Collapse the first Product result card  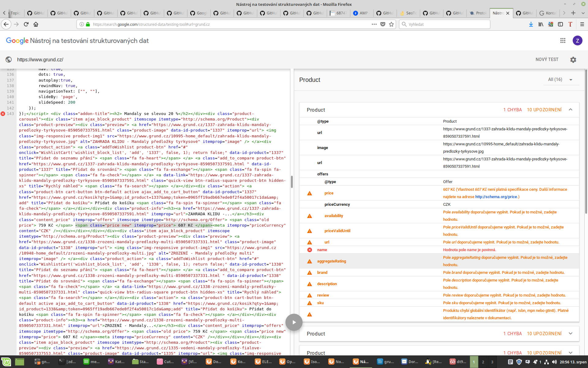coord(571,110)
